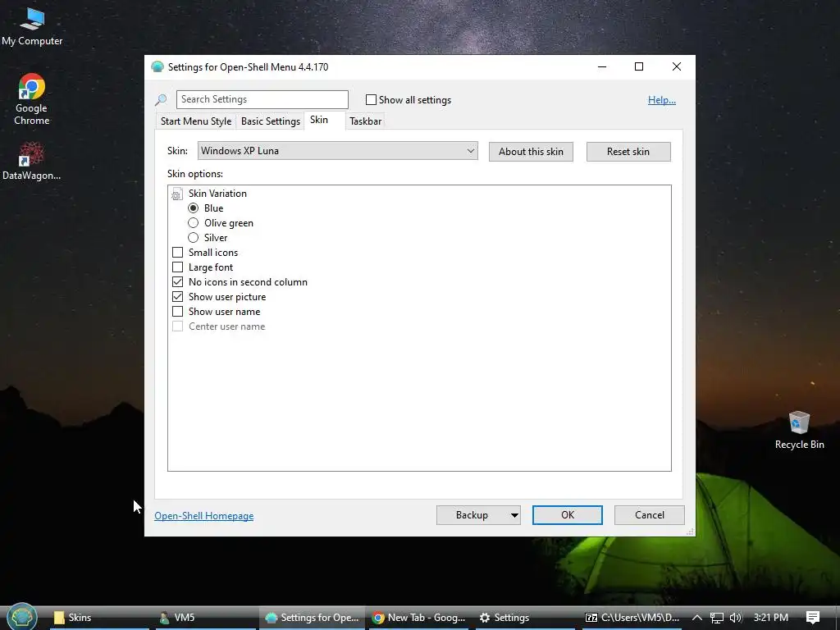Open the Backup dropdown arrow
Screen dimensions: 840x630
pyautogui.click(x=514, y=515)
